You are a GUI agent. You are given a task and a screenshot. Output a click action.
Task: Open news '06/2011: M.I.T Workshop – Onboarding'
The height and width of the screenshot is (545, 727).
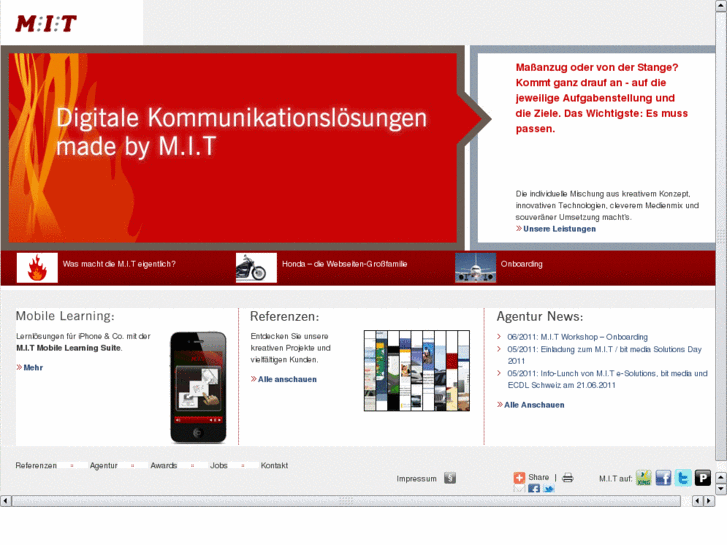pos(577,337)
